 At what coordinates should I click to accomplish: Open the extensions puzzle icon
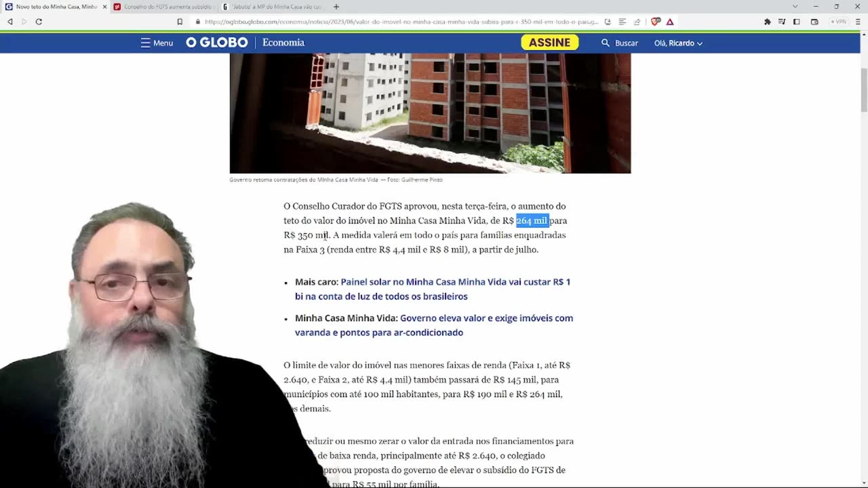(x=767, y=22)
